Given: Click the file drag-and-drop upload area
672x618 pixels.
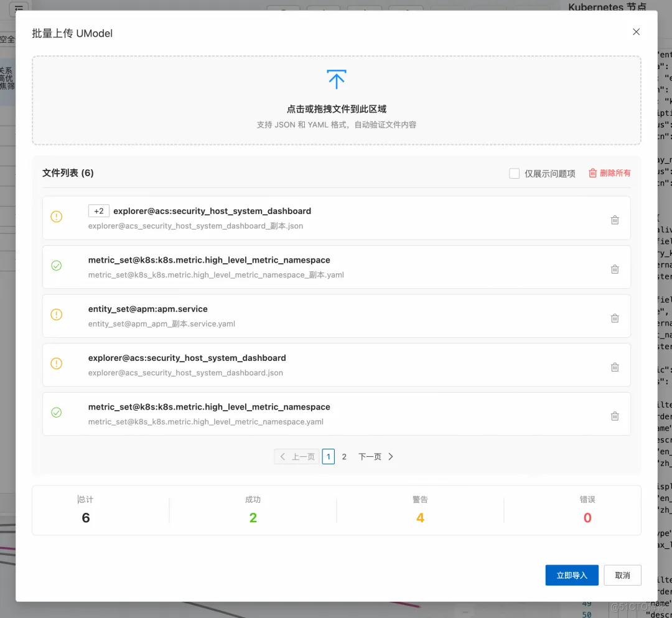Looking at the screenshot, I should coord(336,100).
